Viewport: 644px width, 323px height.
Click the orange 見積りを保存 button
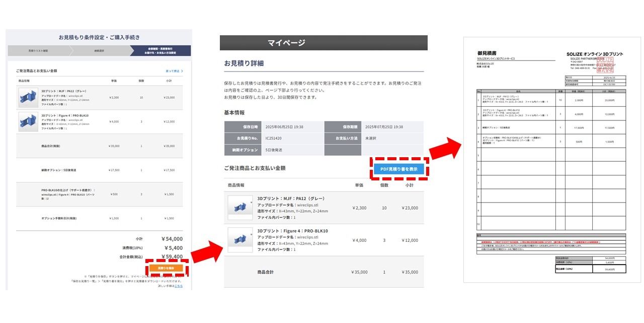[x=166, y=268]
